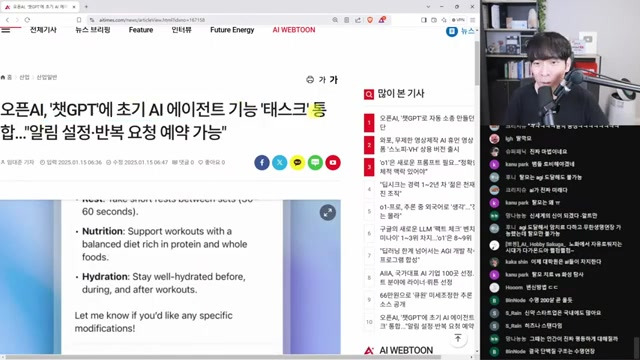Click the AI WEBTOON section heading at bottom
The width and height of the screenshot is (640, 360).
(406, 350)
